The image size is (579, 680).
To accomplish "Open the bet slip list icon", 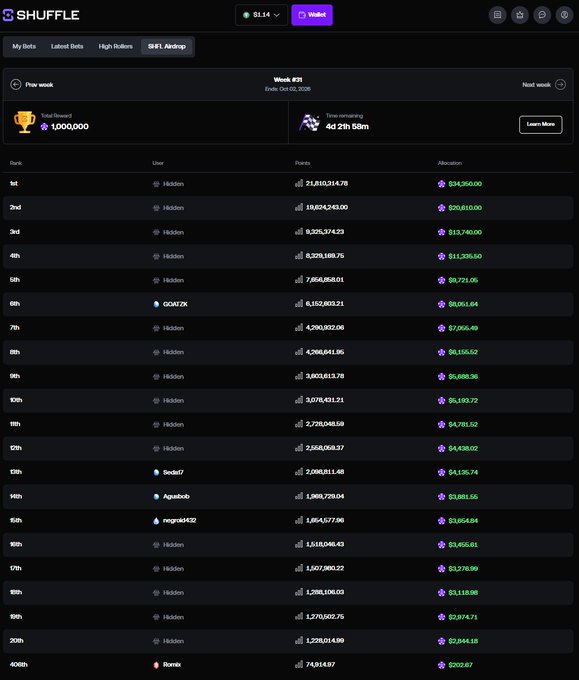I will (x=497, y=15).
